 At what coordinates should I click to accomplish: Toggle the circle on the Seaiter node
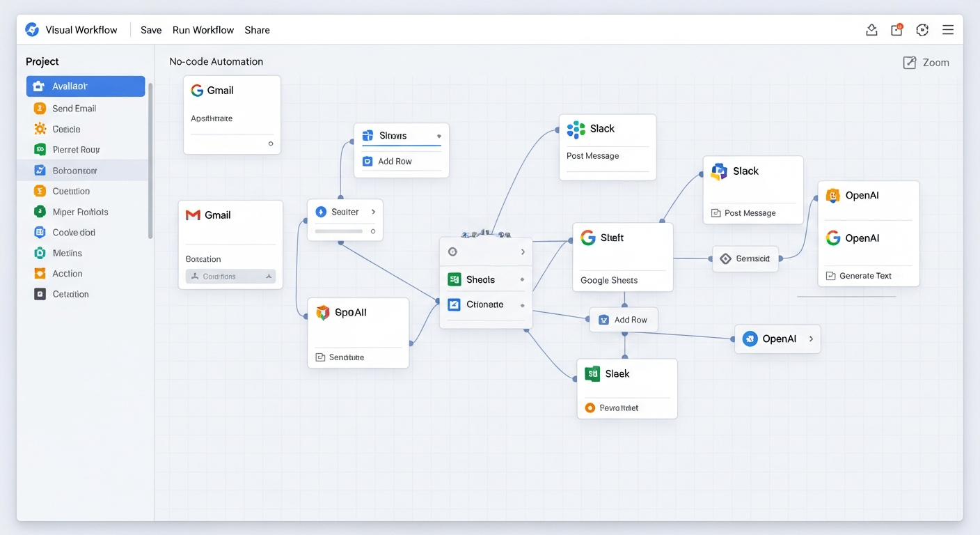coord(373,231)
